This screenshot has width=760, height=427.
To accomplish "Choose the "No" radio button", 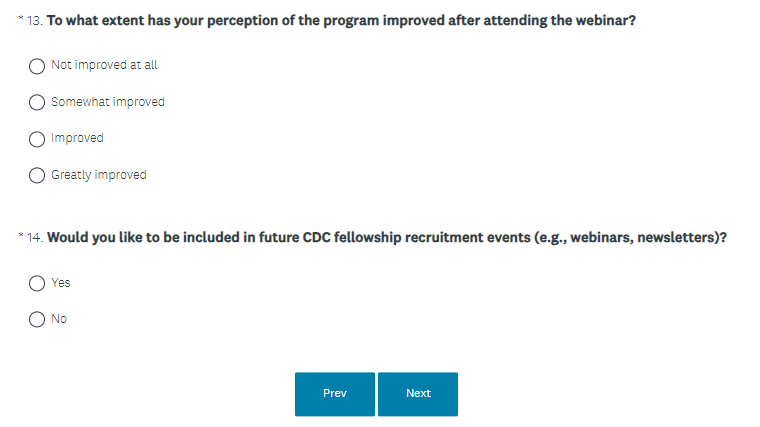I will point(37,320).
